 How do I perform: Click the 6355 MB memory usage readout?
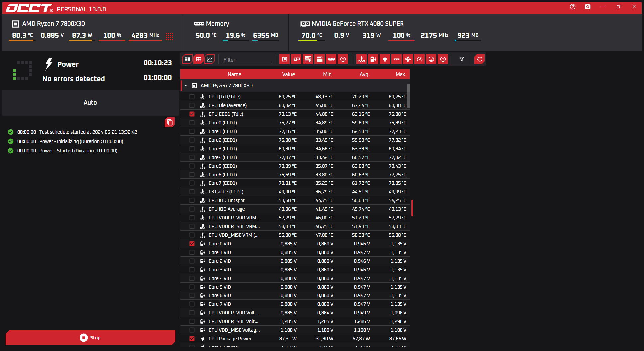point(265,35)
